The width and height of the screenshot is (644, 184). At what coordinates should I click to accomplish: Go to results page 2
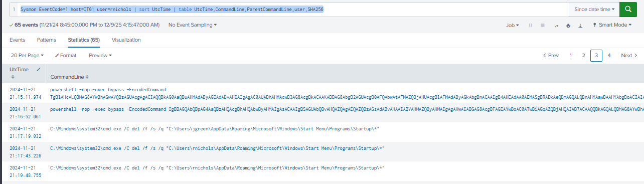tap(583, 56)
